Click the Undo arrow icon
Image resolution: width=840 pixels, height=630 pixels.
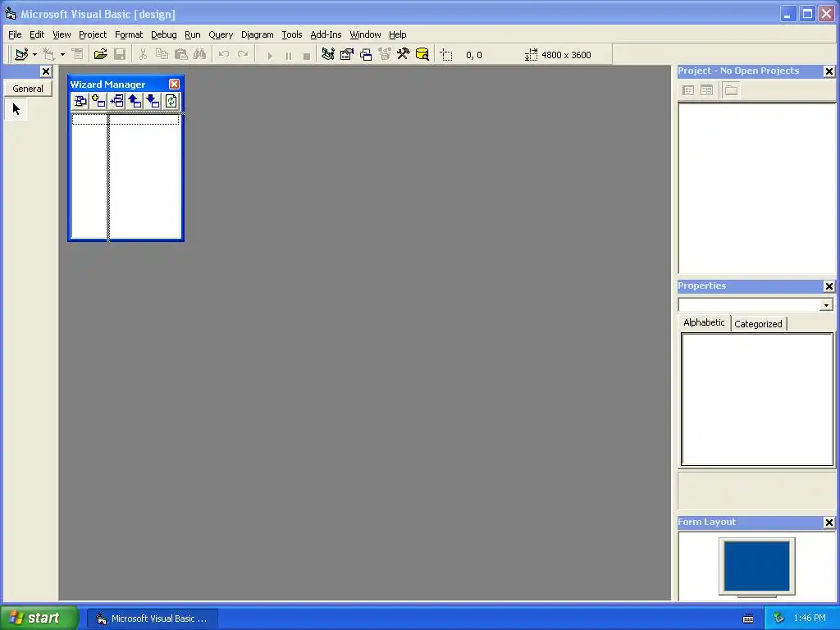click(224, 54)
